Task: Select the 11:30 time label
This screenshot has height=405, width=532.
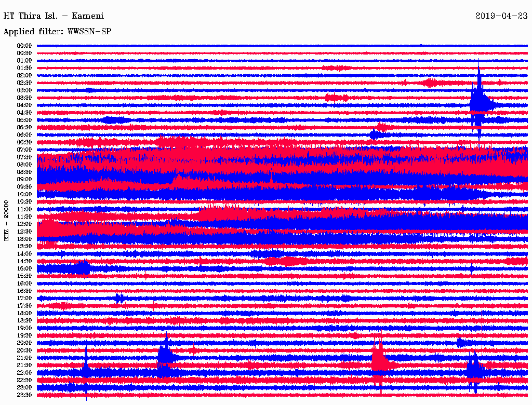Action: [x=24, y=217]
